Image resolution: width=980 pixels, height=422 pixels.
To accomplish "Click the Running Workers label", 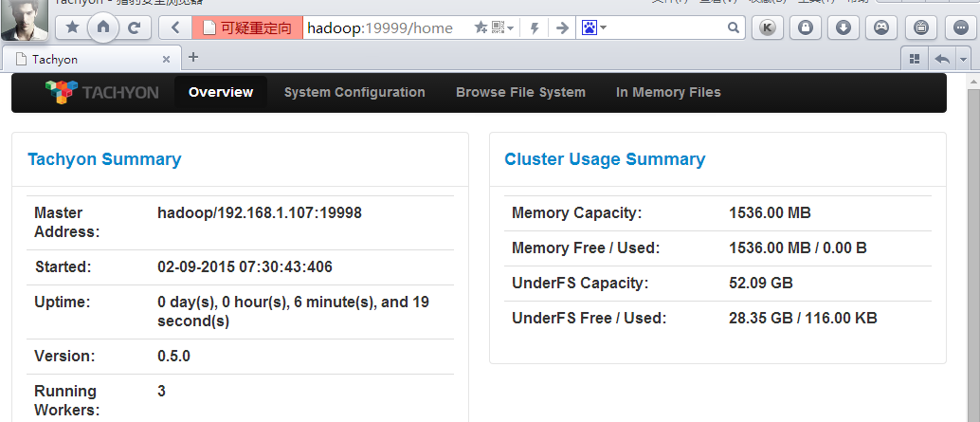I will pos(67,401).
